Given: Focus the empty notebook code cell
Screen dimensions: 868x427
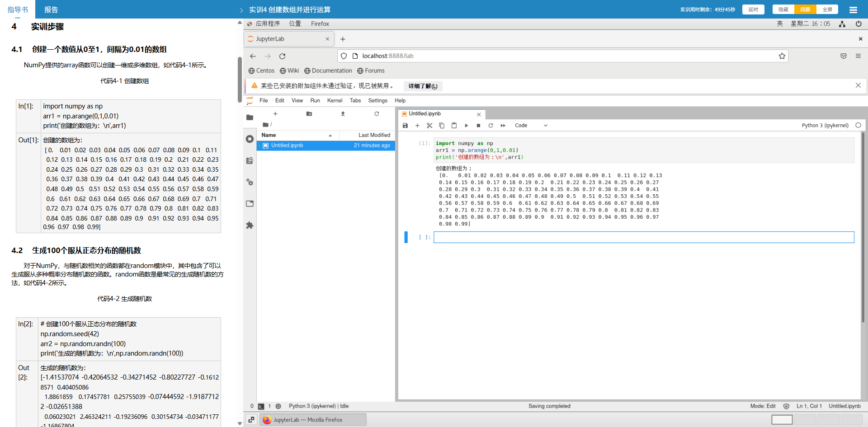Looking at the screenshot, I should pyautogui.click(x=644, y=237).
